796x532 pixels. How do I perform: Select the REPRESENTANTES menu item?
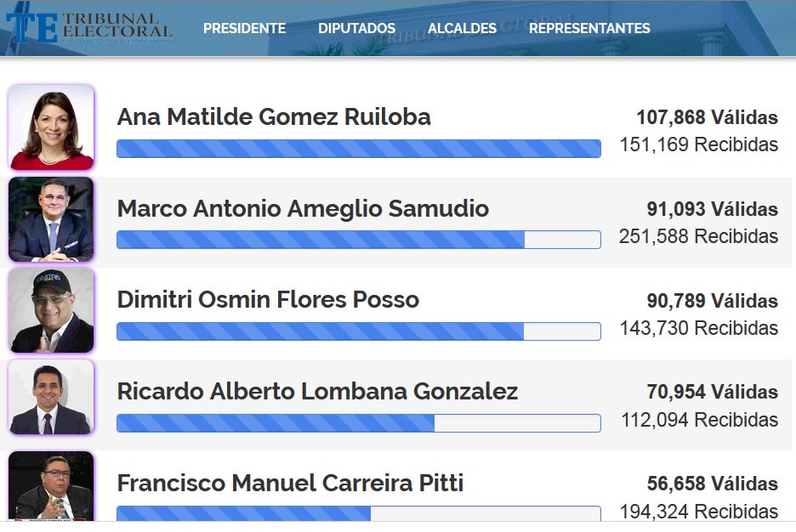click(x=589, y=28)
